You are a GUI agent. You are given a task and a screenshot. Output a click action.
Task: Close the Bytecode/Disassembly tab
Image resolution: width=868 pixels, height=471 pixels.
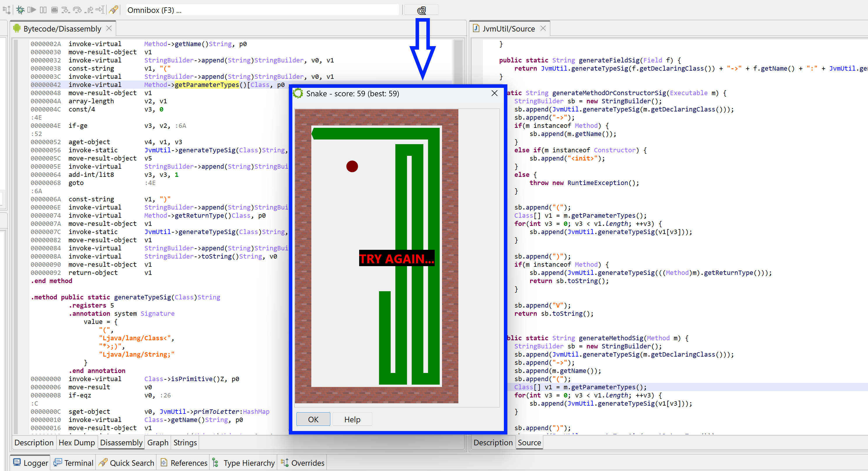tap(109, 28)
